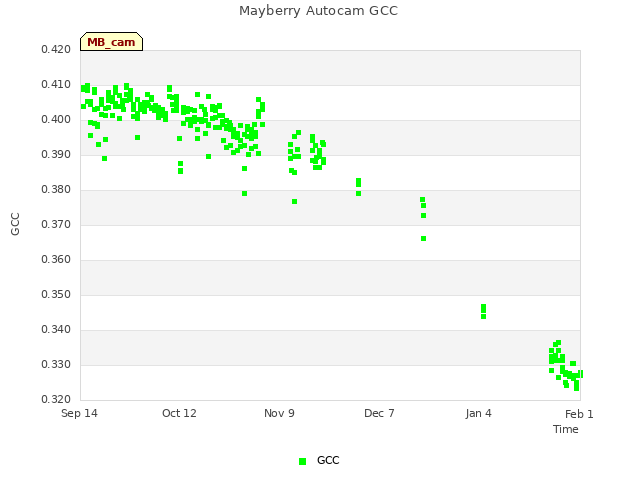Screen dimensions: 640x480
Task: Click the Jan 4 x-axis label
Action: (478, 413)
